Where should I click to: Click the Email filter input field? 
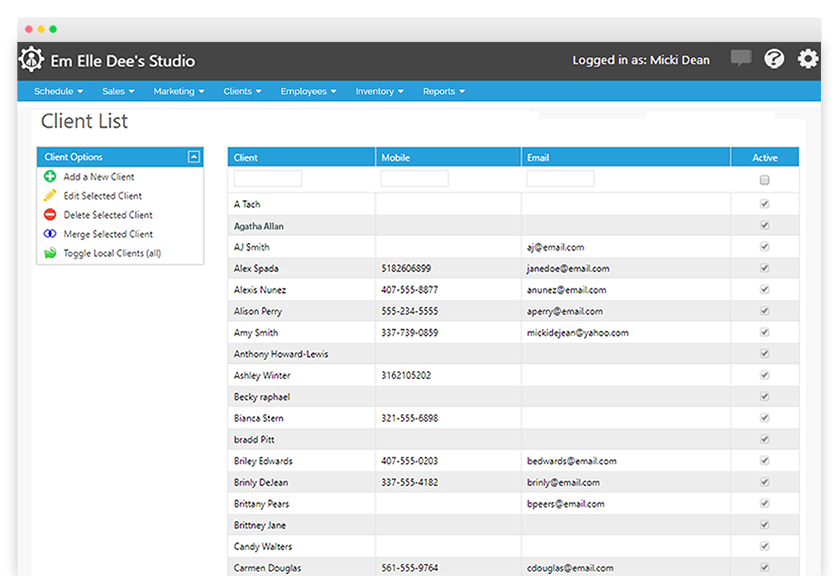[x=560, y=178]
